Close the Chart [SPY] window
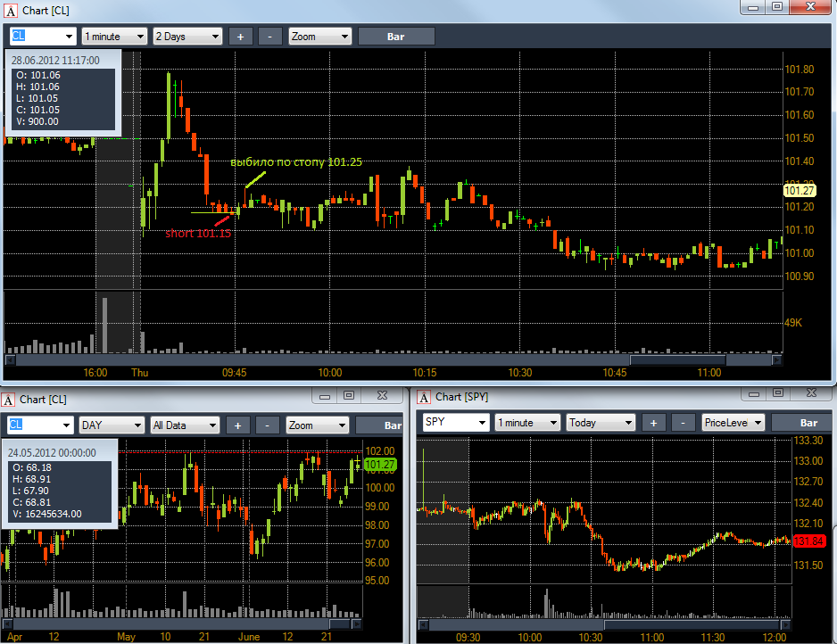 pyautogui.click(x=811, y=393)
